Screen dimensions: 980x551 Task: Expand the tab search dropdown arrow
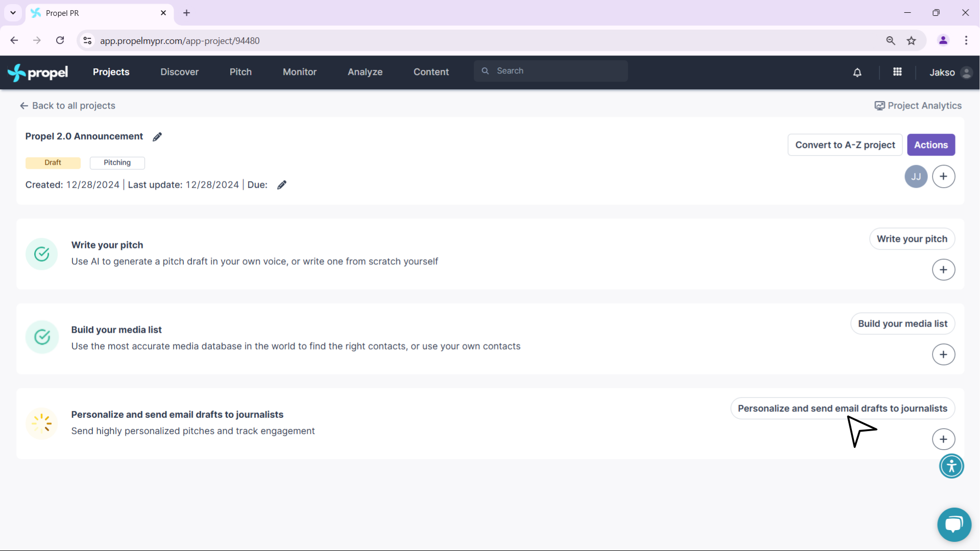[x=13, y=13]
